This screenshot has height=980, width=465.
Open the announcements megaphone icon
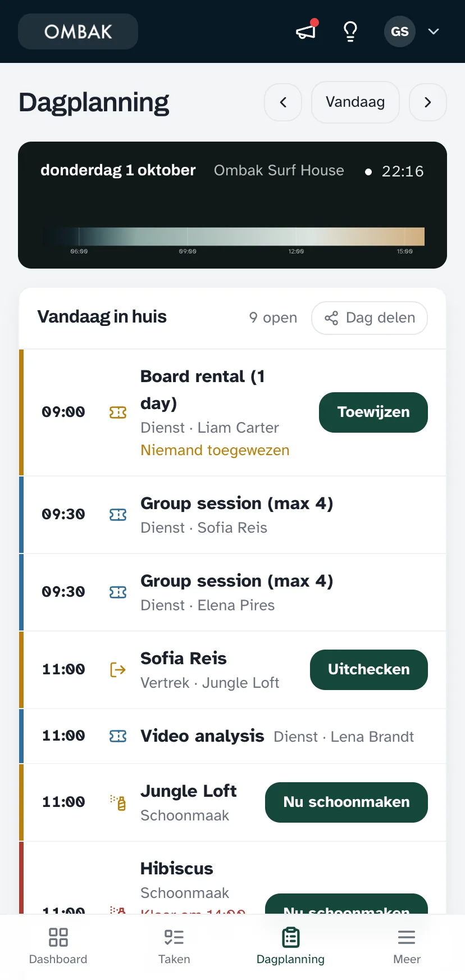pyautogui.click(x=307, y=31)
